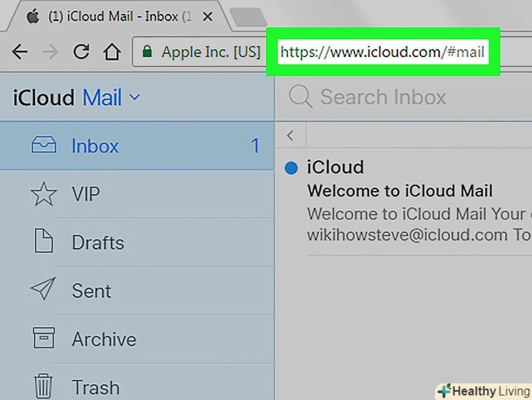
Task: Click the Drafts document icon
Action: (x=44, y=241)
